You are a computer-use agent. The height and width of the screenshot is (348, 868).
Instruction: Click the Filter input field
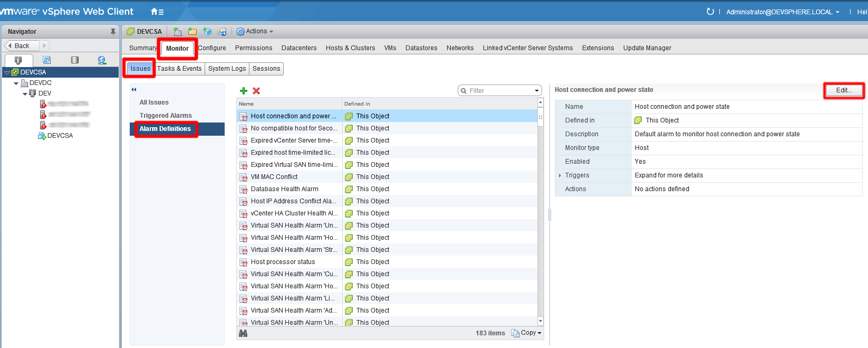[x=500, y=91]
